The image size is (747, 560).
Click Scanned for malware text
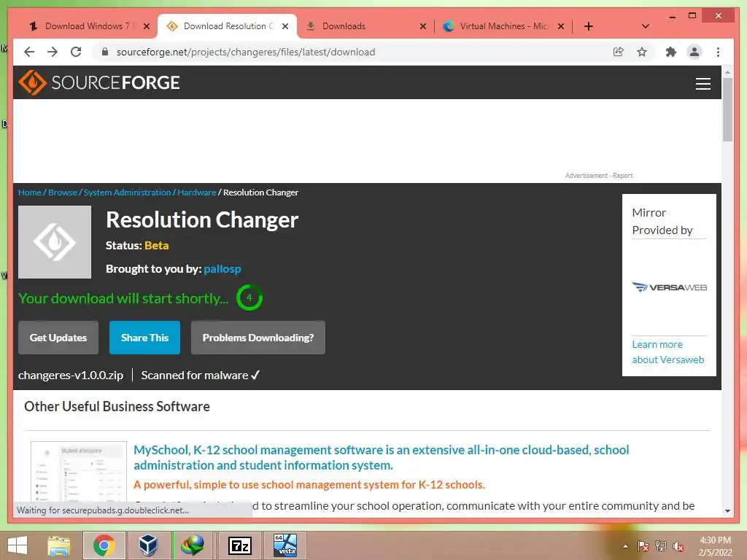pyautogui.click(x=201, y=376)
